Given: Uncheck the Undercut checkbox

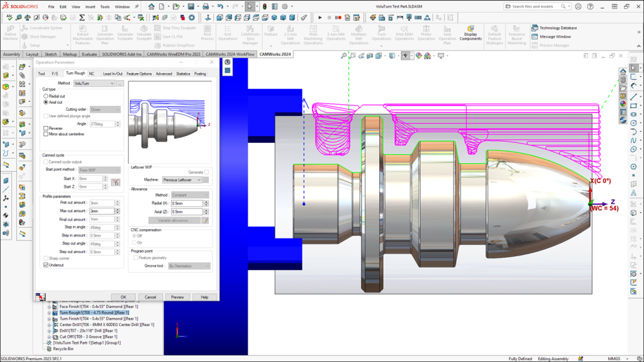Looking at the screenshot, I should click(46, 265).
